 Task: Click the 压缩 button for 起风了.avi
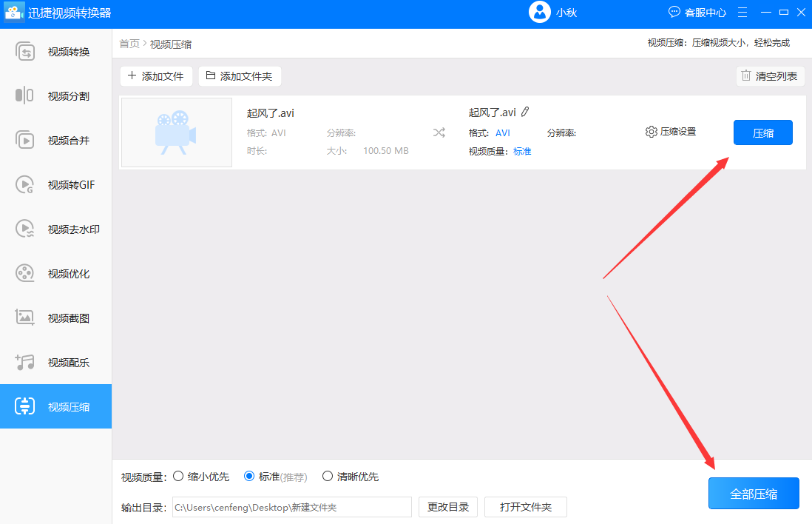762,132
